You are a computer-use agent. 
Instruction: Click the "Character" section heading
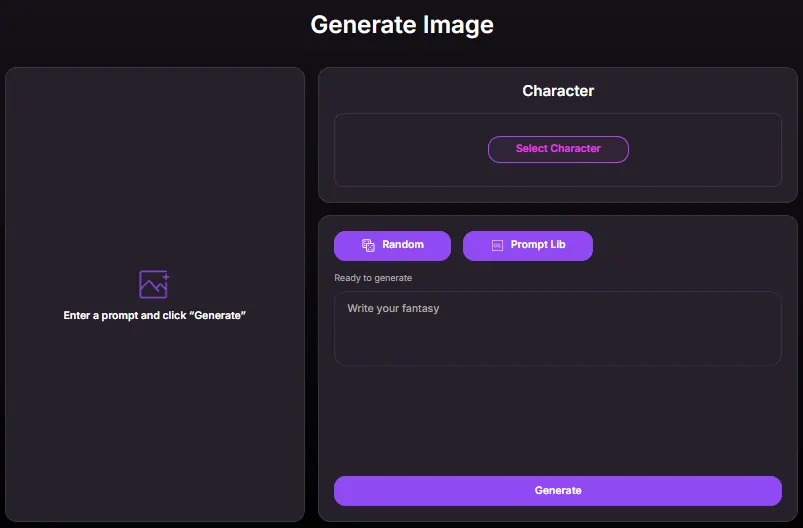[x=558, y=91]
